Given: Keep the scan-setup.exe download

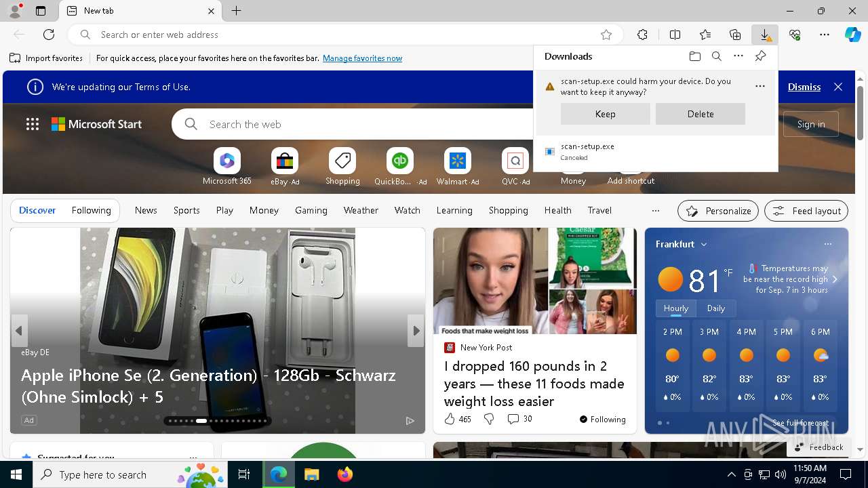Looking at the screenshot, I should point(606,114).
